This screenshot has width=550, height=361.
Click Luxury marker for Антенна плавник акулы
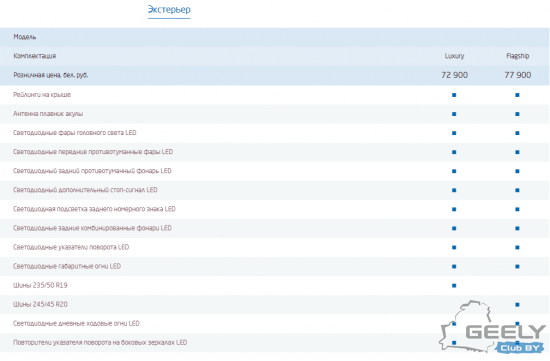[x=454, y=114]
